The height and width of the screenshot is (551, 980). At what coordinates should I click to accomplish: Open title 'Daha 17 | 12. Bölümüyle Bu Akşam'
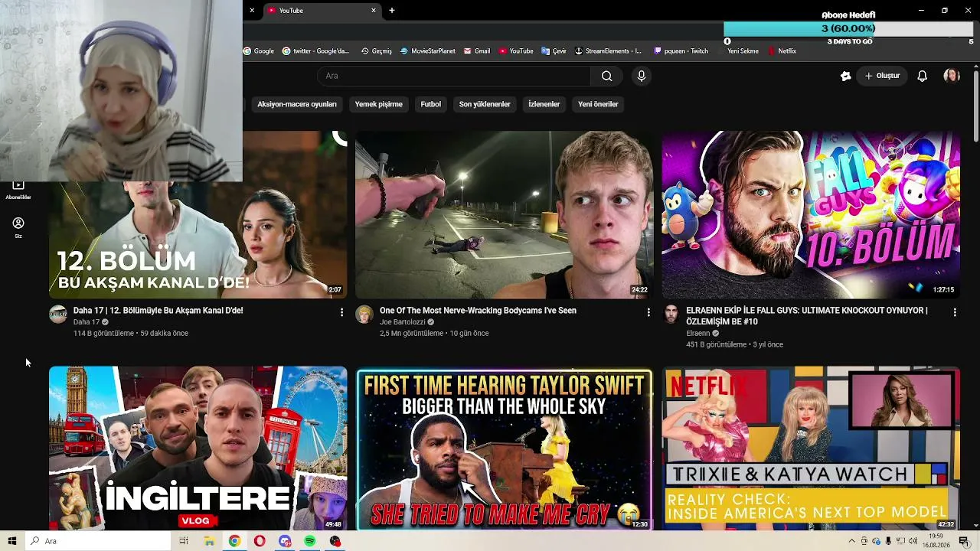(x=158, y=311)
